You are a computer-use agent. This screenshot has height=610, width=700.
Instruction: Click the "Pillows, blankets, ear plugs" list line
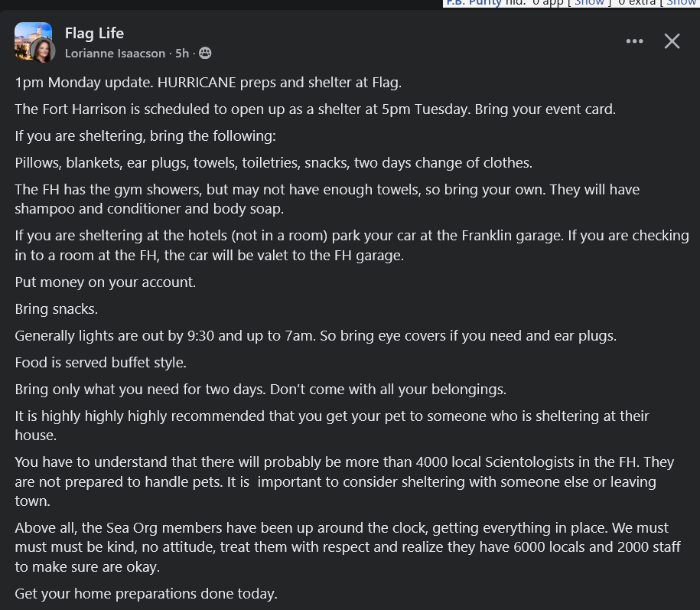[x=273, y=162]
